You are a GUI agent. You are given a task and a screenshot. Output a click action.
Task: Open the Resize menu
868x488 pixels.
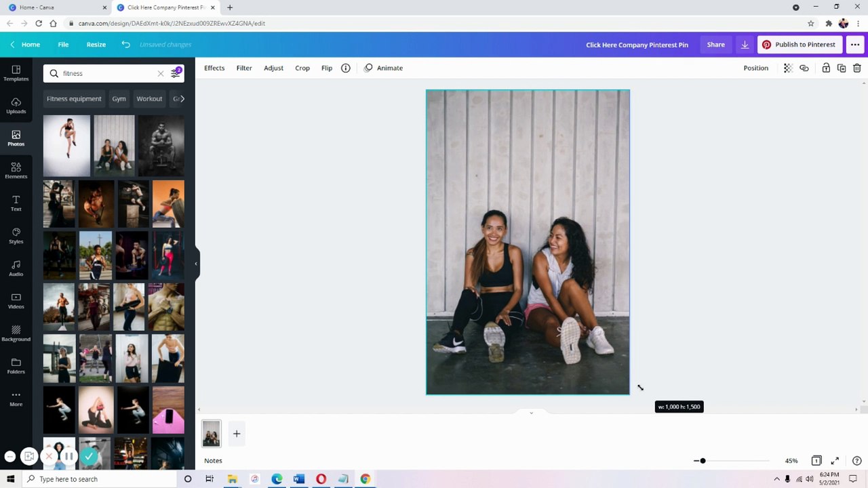tap(96, 45)
